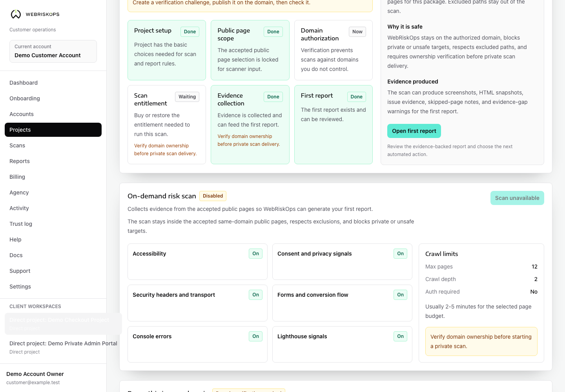The width and height of the screenshot is (565, 392).
Task: Toggle Consent and privacy signals On
Action: [x=400, y=254]
